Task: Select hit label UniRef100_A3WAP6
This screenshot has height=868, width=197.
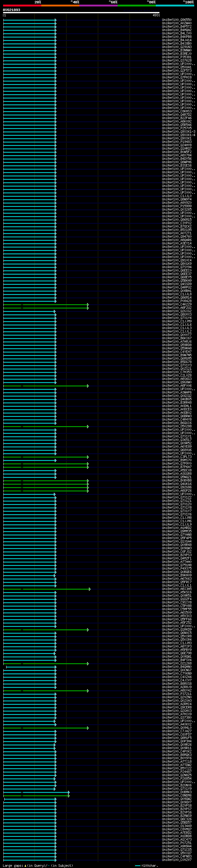Action: [177, 392]
